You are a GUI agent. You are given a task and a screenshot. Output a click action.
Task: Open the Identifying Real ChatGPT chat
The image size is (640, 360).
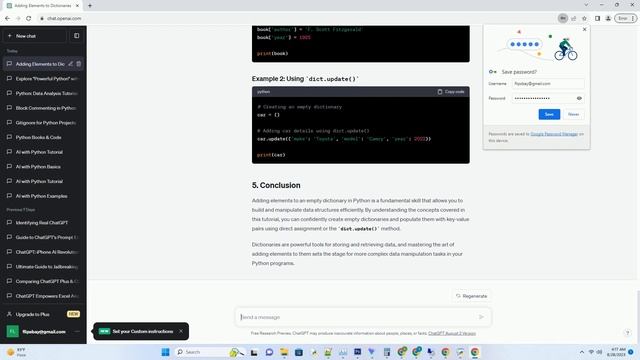[43, 223]
